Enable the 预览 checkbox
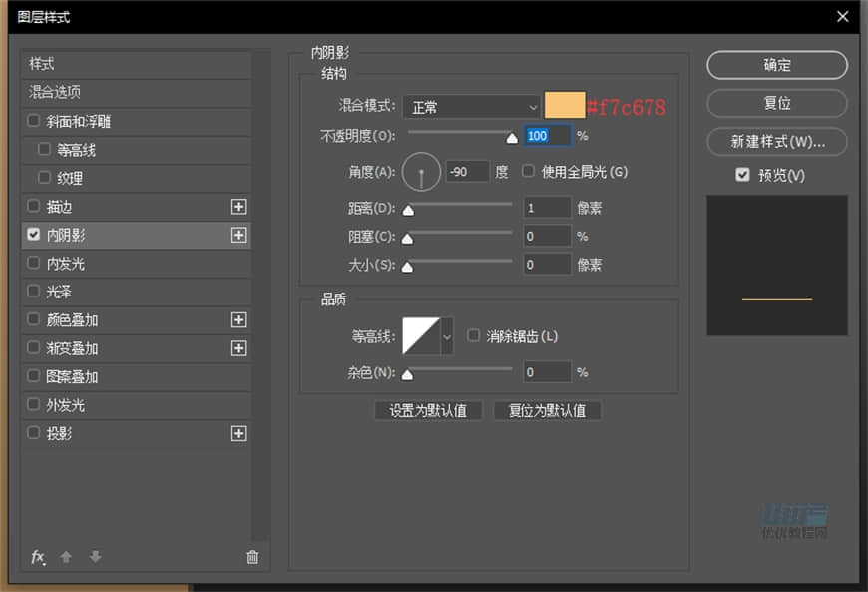Screen dimensions: 868x592 742,175
